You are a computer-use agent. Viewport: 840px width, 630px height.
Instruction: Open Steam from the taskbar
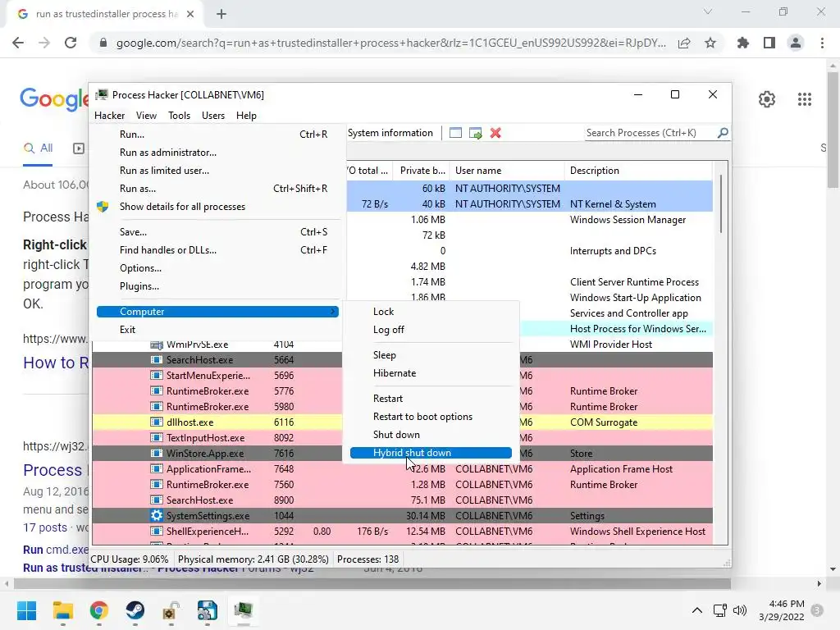(135, 610)
